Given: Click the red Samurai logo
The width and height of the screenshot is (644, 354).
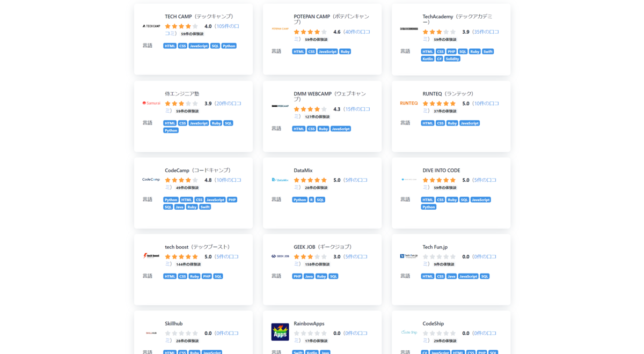Looking at the screenshot, I should (x=151, y=103).
